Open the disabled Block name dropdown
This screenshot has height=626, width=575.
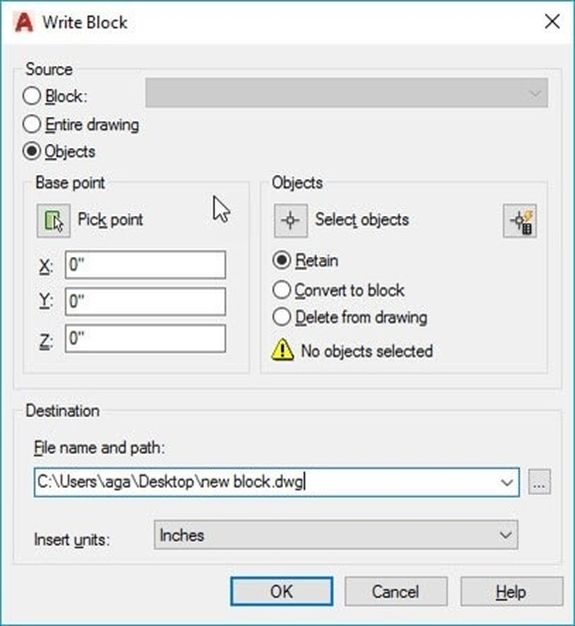347,93
